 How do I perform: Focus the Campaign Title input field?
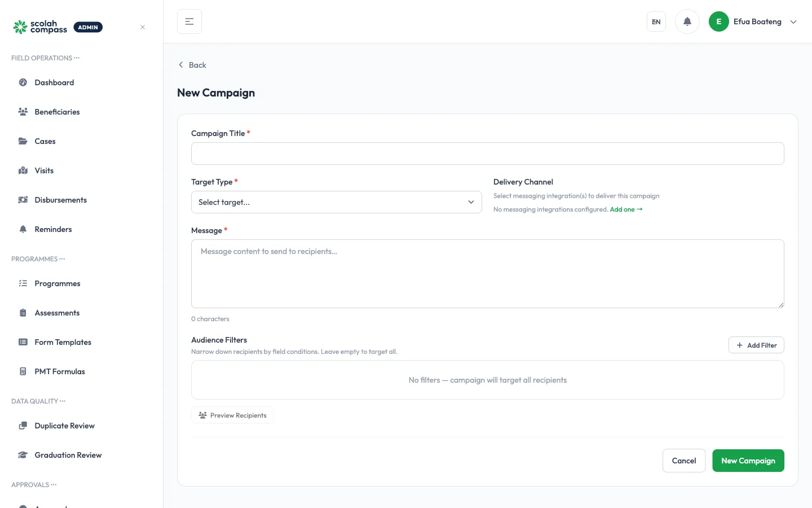pyautogui.click(x=488, y=154)
